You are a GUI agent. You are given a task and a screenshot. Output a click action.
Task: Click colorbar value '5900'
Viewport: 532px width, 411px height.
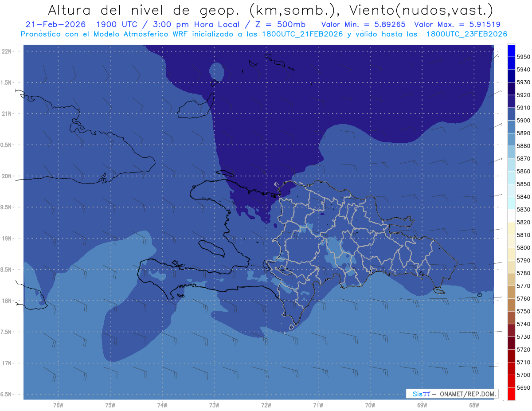(x=524, y=121)
